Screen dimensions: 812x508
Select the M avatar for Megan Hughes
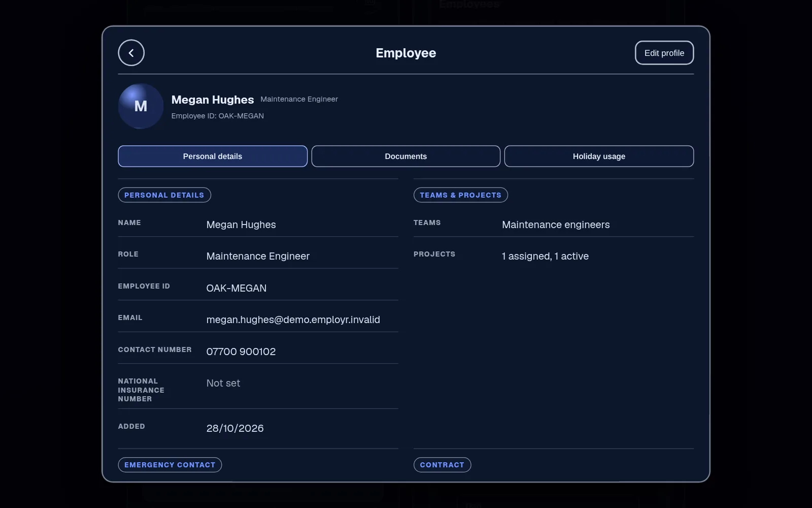pyautogui.click(x=141, y=106)
